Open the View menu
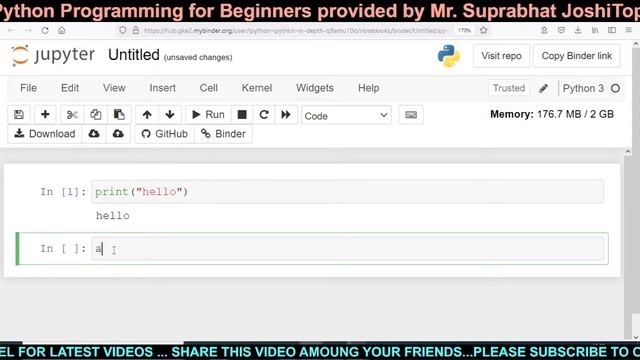The height and width of the screenshot is (360, 640). coord(114,88)
